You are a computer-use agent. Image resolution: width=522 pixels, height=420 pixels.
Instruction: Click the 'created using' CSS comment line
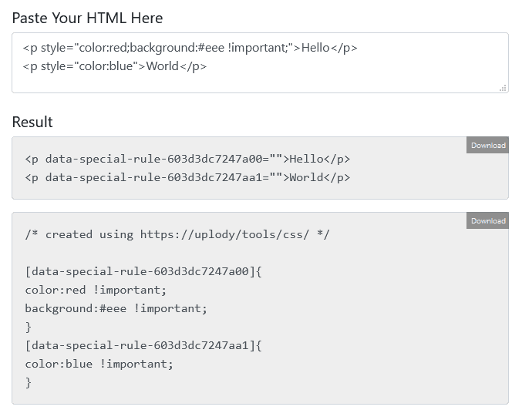coord(177,234)
